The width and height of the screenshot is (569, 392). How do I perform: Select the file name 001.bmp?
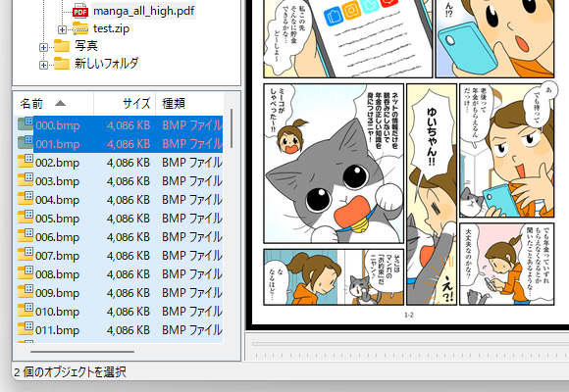pos(57,144)
